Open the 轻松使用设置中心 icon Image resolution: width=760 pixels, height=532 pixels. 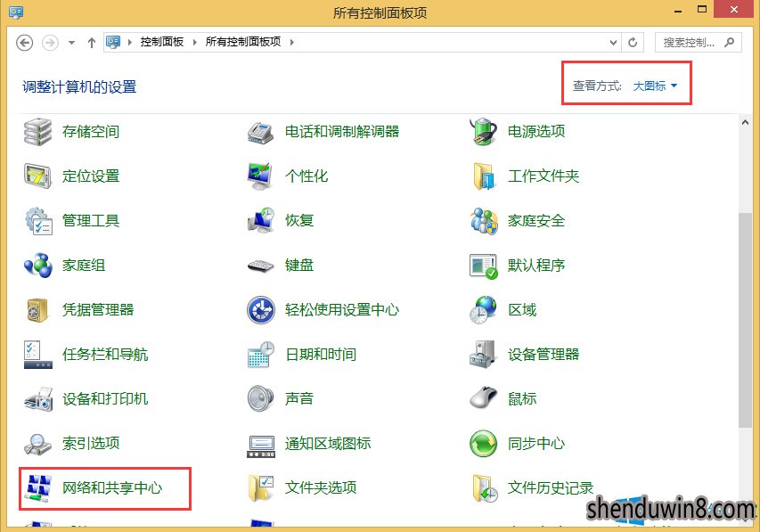(261, 310)
